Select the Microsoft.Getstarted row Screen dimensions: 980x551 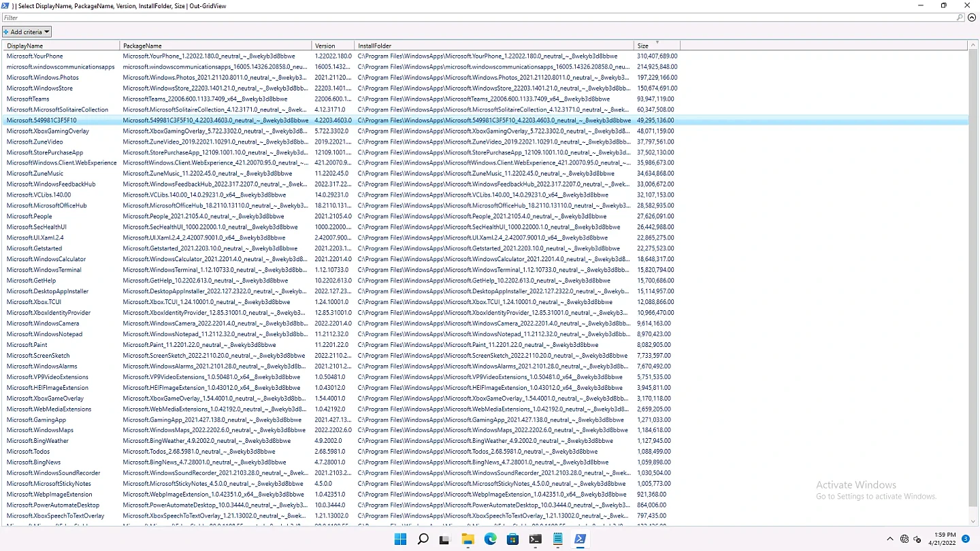(x=485, y=248)
